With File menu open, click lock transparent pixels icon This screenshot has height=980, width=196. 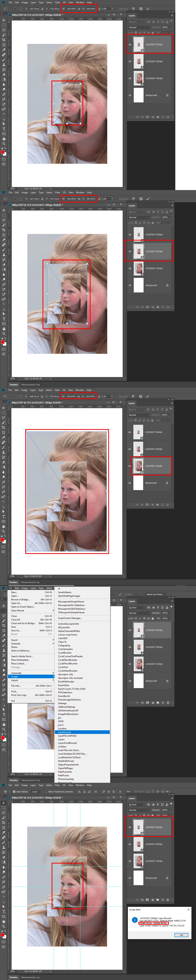pos(136,619)
